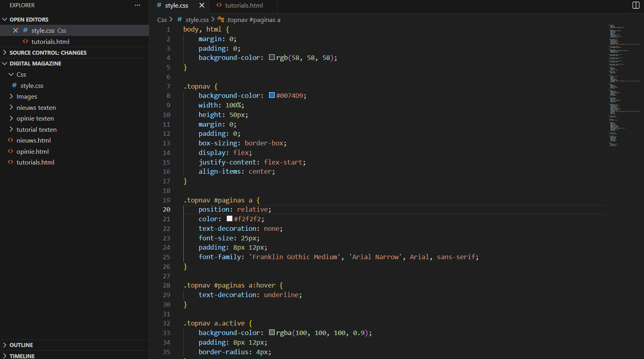Image resolution: width=644 pixels, height=359 pixels.
Task: Click the blue #0074D9 color swatch
Action: (x=272, y=95)
